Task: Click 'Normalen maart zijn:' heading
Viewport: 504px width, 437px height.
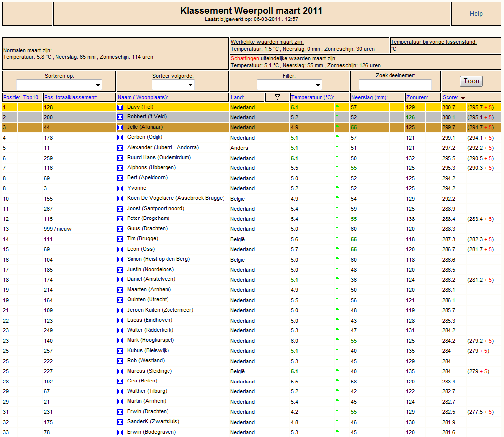Action: [27, 50]
